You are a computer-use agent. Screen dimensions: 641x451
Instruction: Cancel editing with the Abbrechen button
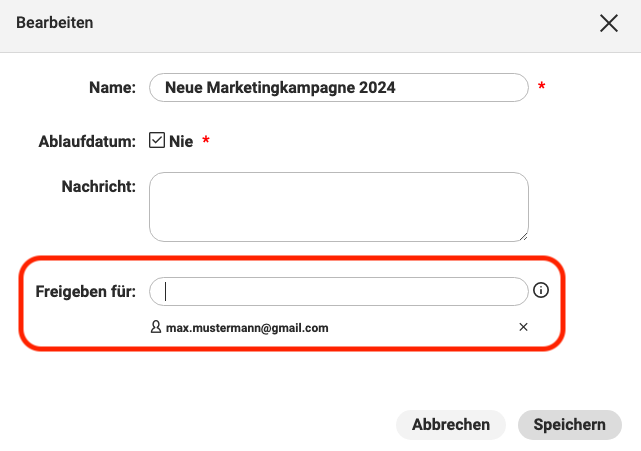[450, 425]
